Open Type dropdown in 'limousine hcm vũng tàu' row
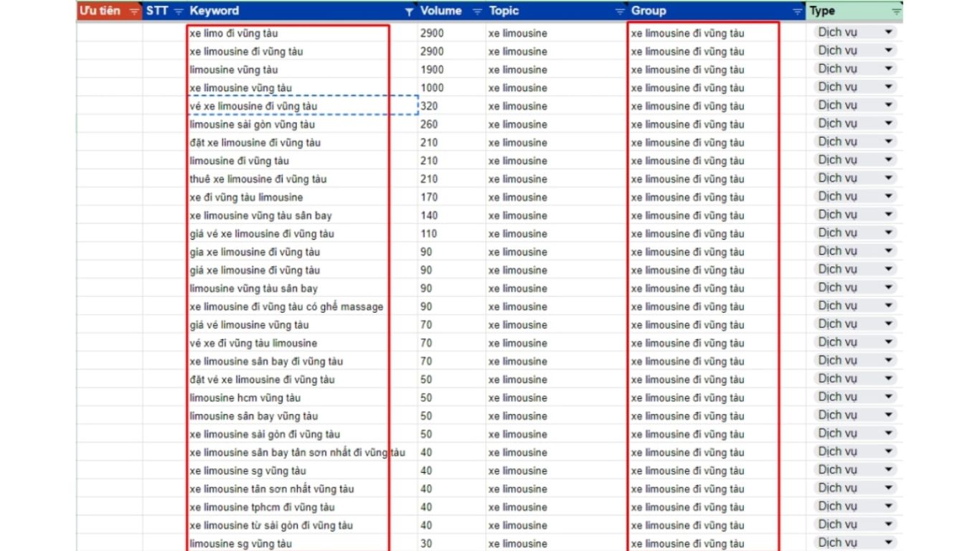The height and width of the screenshot is (551, 980). point(888,397)
